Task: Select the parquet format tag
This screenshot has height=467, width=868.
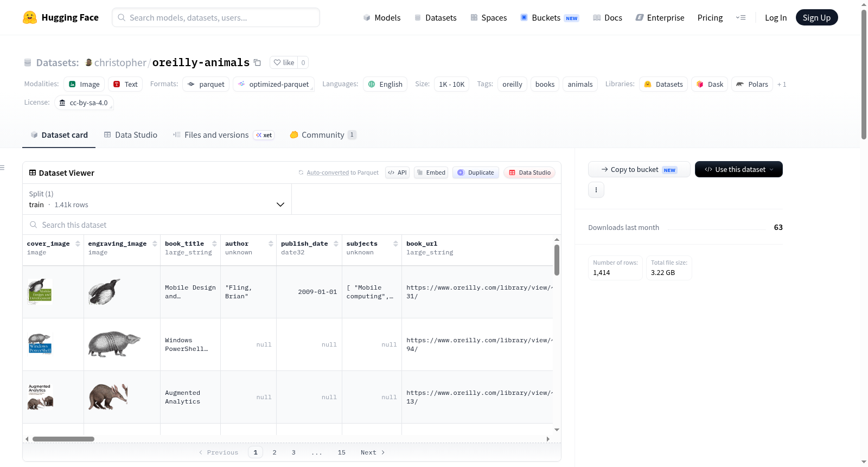Action: click(206, 84)
